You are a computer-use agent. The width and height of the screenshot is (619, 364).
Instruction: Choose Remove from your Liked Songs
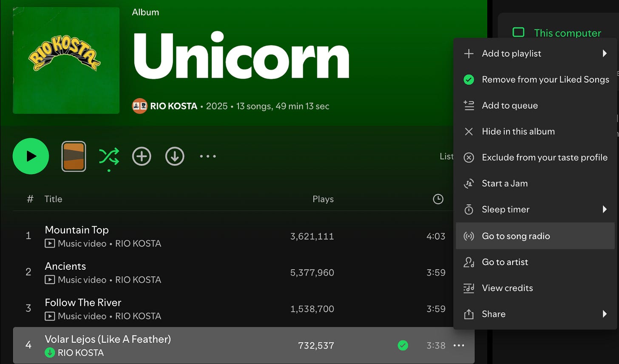tap(535, 79)
